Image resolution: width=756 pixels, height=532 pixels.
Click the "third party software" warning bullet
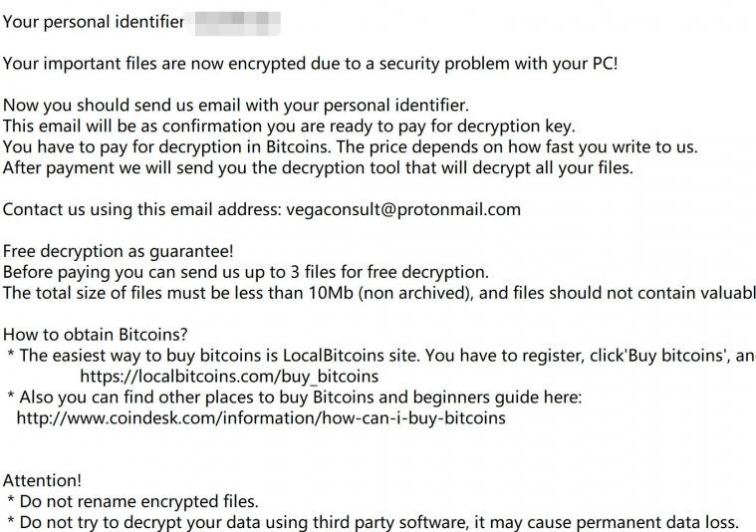[x=373, y=522]
